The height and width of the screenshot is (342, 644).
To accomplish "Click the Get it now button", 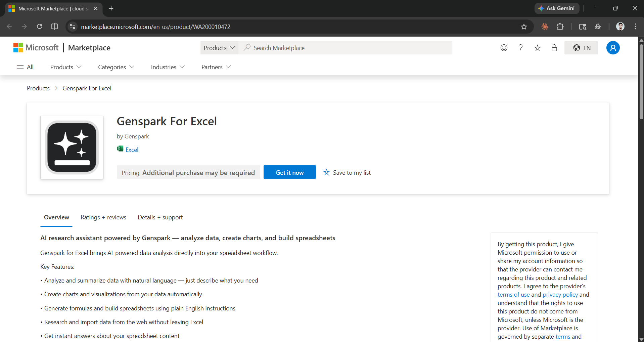I will pos(289,172).
